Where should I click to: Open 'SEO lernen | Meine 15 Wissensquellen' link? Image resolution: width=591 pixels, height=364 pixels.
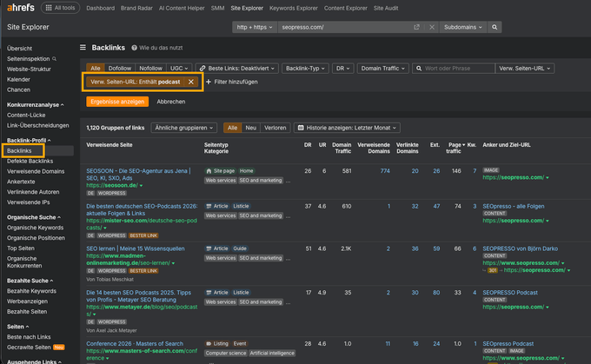pos(136,248)
